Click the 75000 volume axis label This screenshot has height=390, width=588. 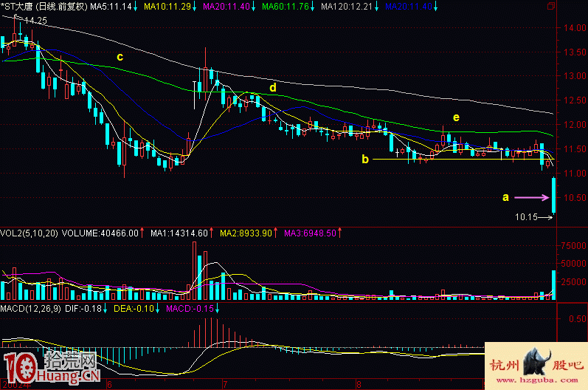coord(573,245)
